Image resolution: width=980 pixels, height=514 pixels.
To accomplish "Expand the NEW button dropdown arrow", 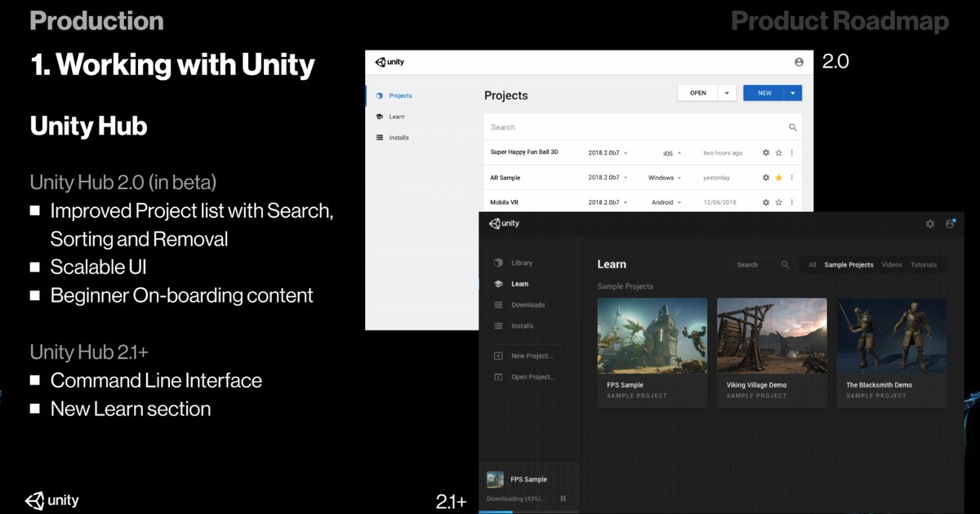I will coord(792,93).
